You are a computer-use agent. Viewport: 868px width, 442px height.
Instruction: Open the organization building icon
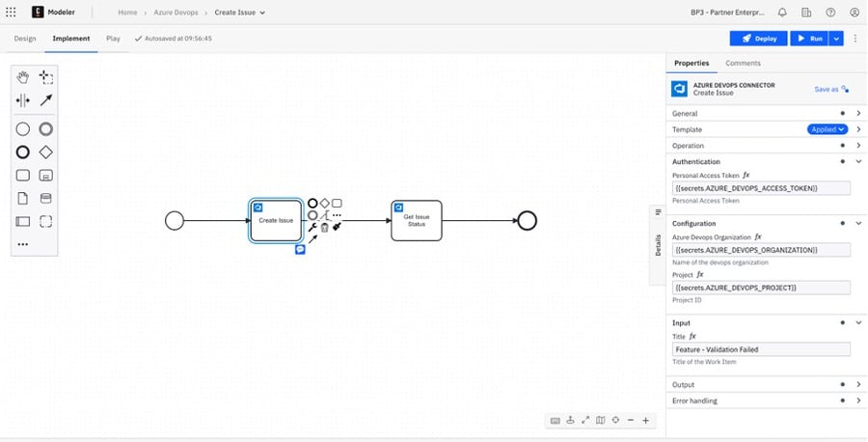pos(806,13)
